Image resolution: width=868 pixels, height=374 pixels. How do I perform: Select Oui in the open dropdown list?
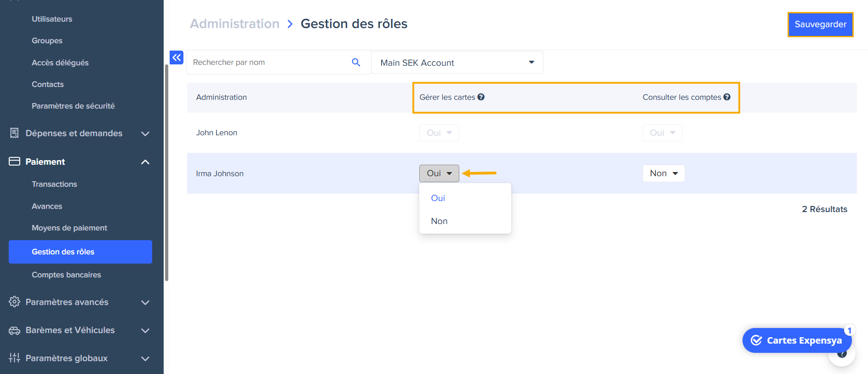[x=438, y=198]
